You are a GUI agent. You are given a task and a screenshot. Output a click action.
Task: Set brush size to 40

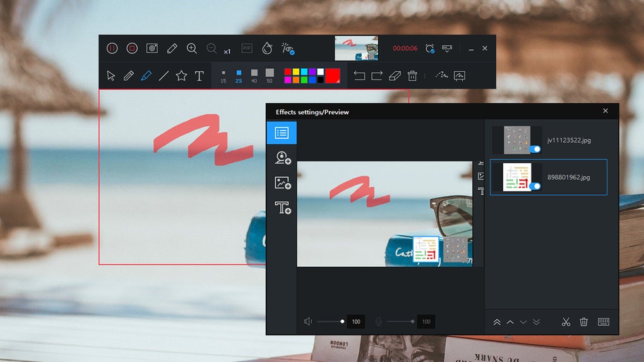click(254, 76)
